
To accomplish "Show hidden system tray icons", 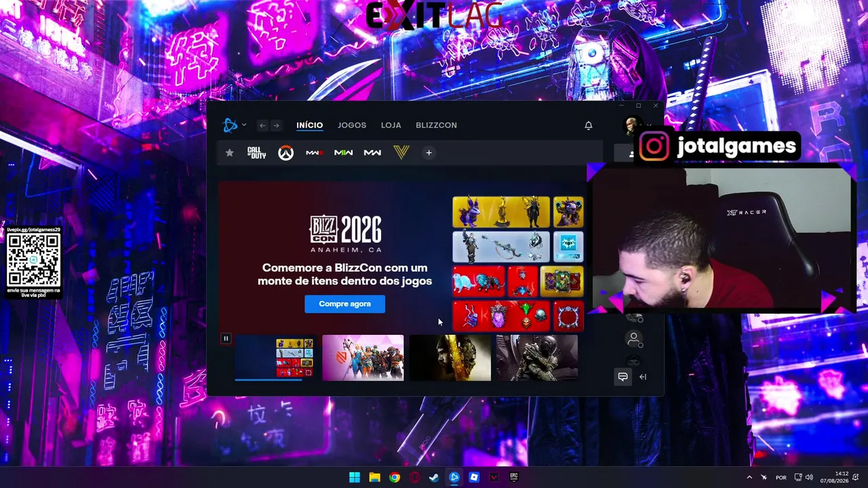I will tap(749, 477).
